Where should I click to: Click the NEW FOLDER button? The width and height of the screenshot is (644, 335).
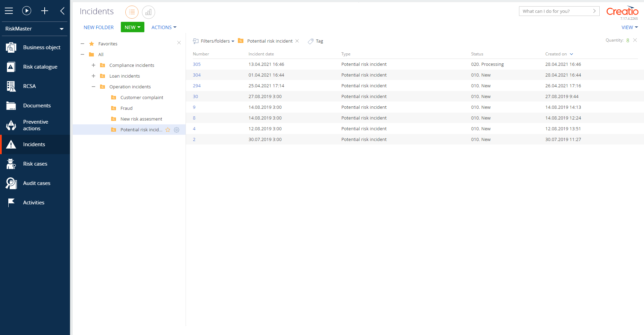(99, 27)
